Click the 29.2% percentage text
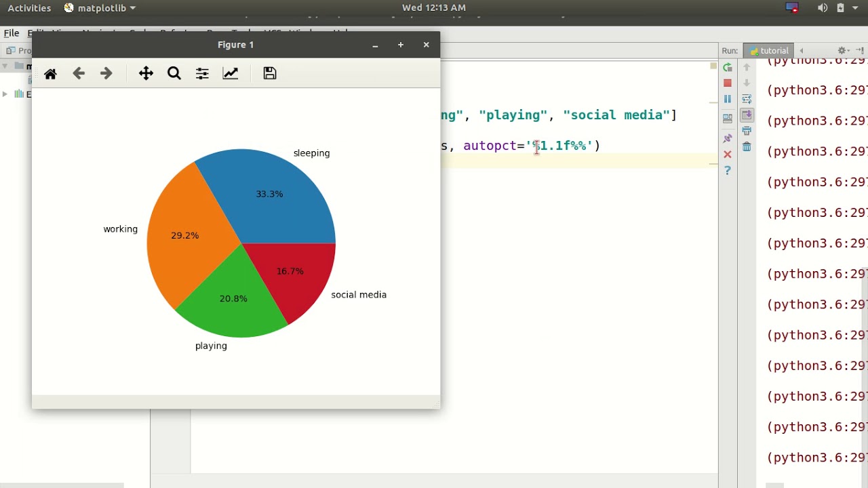Viewport: 868px width, 488px height. 184,235
